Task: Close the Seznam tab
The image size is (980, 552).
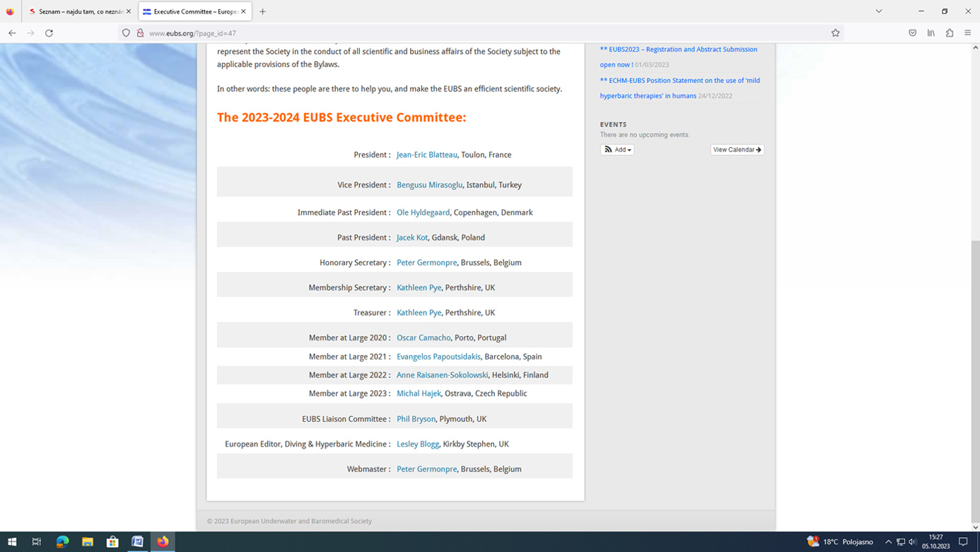Action: point(129,11)
